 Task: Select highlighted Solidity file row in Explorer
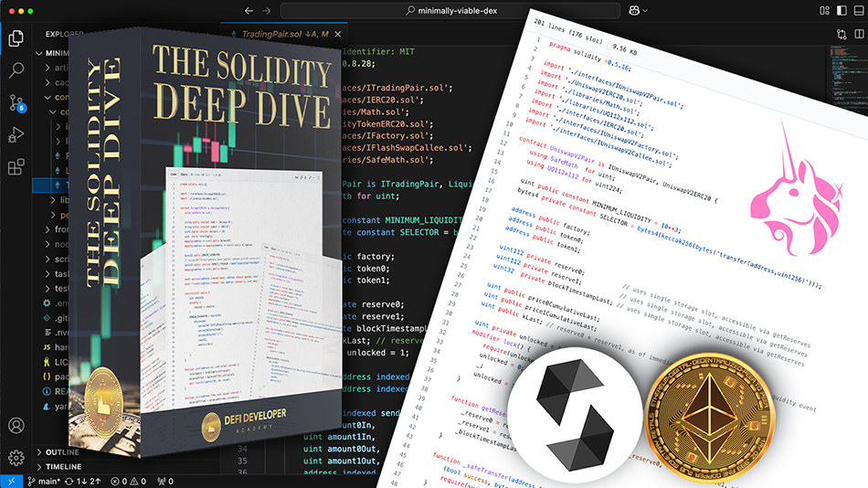point(51,185)
